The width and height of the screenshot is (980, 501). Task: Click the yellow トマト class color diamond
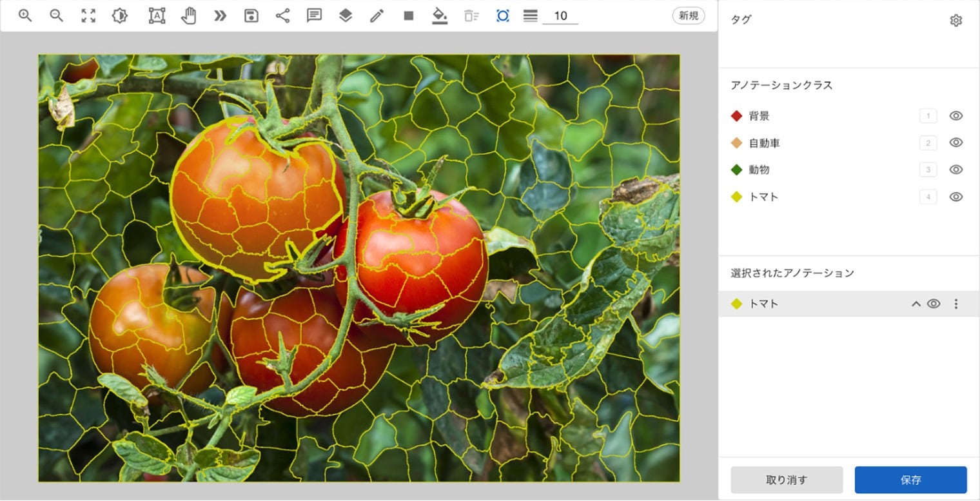pyautogui.click(x=737, y=197)
